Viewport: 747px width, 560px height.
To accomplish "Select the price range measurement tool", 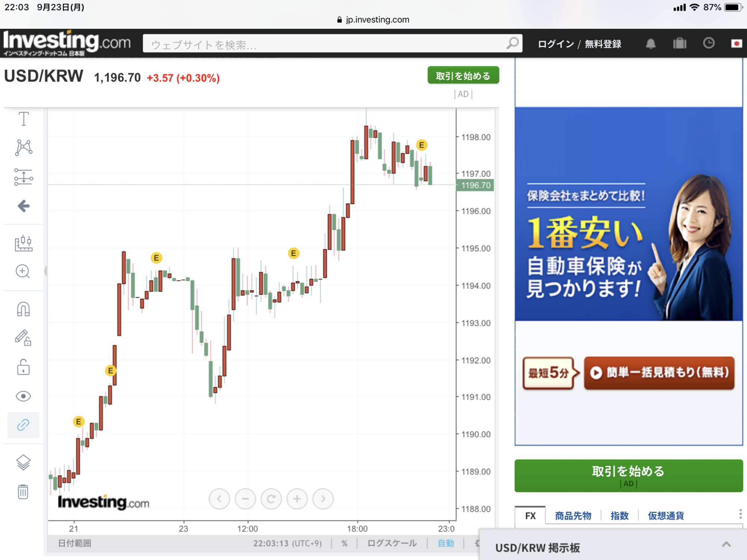I will (x=24, y=177).
